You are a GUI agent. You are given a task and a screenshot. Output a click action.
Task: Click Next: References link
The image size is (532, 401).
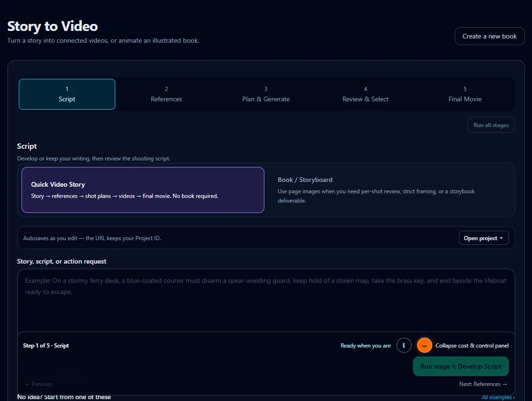[x=483, y=384]
